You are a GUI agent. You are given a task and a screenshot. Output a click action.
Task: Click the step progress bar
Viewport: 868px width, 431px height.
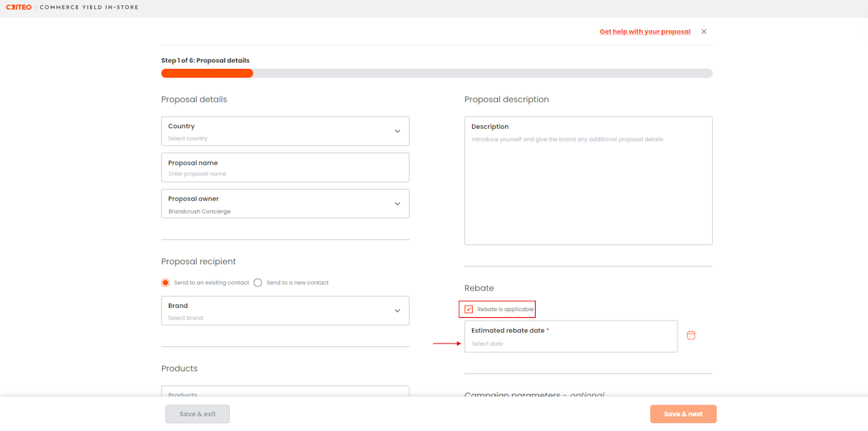(x=437, y=73)
